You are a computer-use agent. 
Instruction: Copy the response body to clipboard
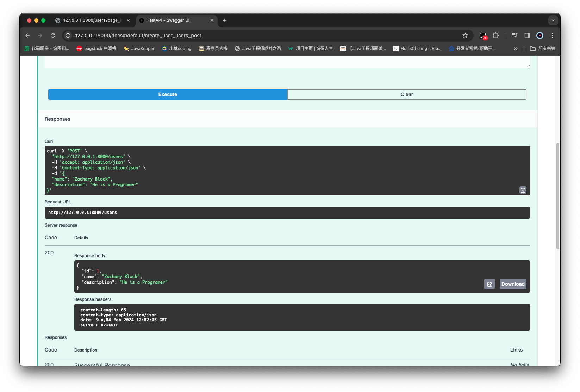pyautogui.click(x=489, y=284)
